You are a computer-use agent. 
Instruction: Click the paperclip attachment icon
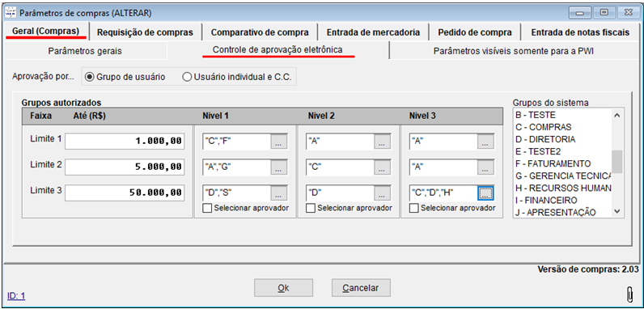click(x=629, y=294)
